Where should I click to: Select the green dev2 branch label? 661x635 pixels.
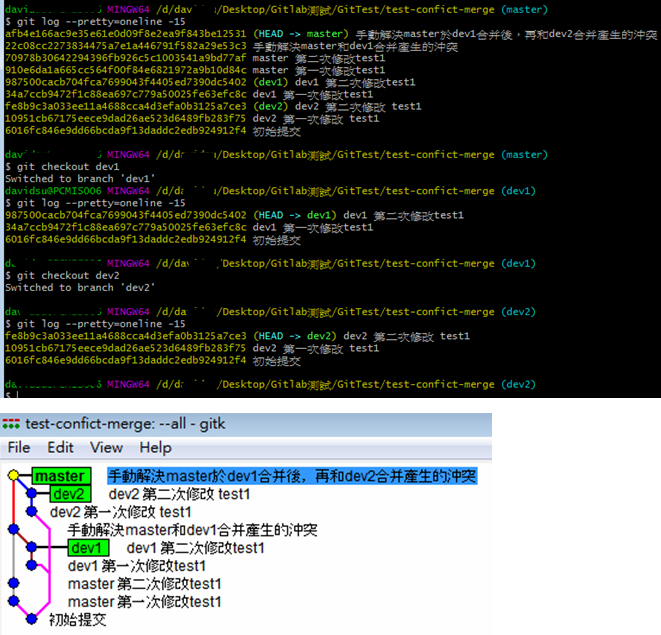69,494
